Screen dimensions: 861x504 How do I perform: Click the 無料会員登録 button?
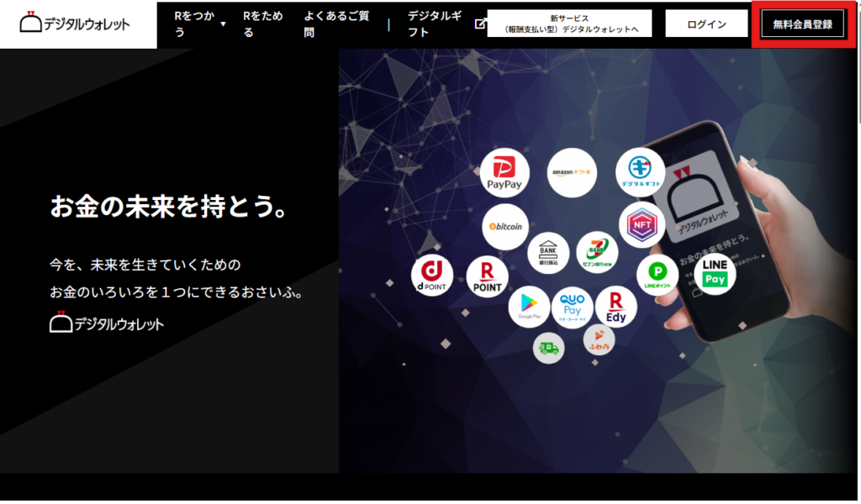click(x=803, y=24)
